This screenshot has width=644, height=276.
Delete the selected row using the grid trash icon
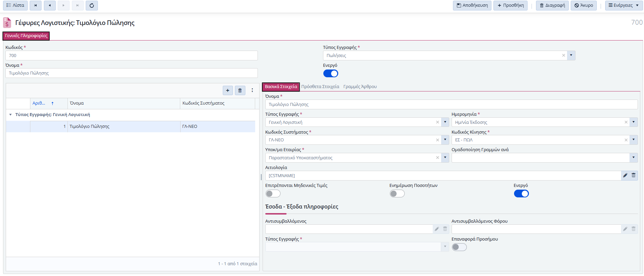point(240,90)
